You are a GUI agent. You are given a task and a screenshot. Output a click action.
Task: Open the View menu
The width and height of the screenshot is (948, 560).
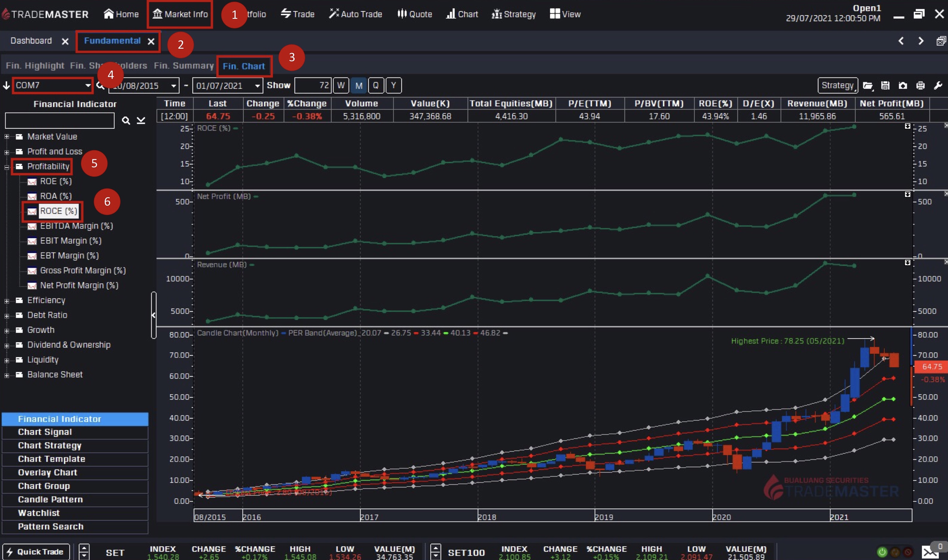tap(565, 14)
